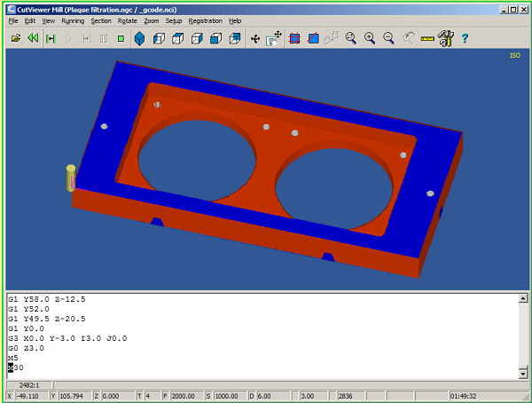
Task: Click the tool number T field 4
Action: click(152, 396)
